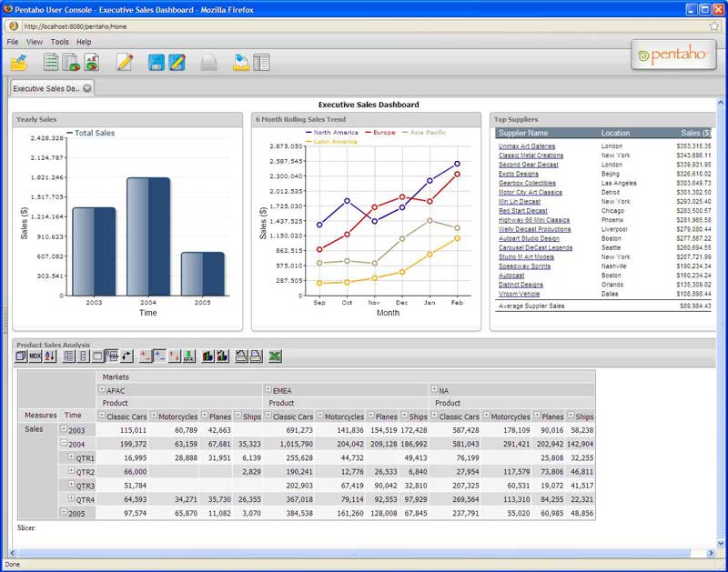Expand the QTR1 row

click(72, 457)
